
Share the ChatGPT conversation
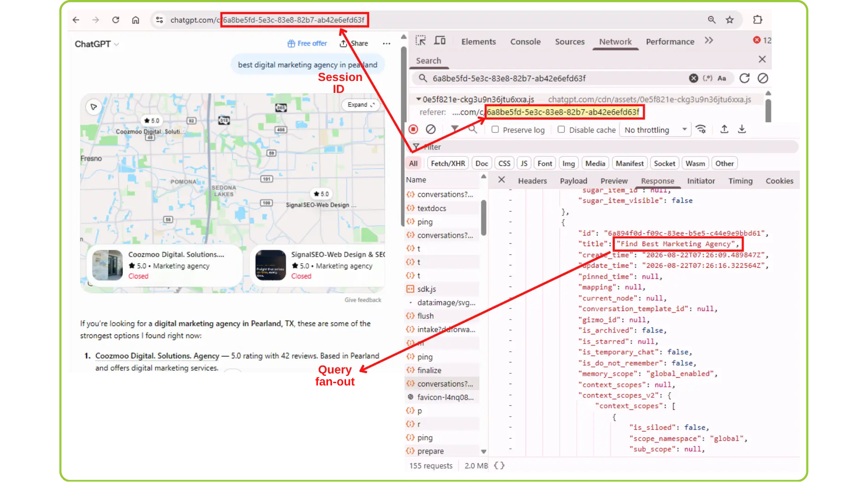[x=353, y=43]
